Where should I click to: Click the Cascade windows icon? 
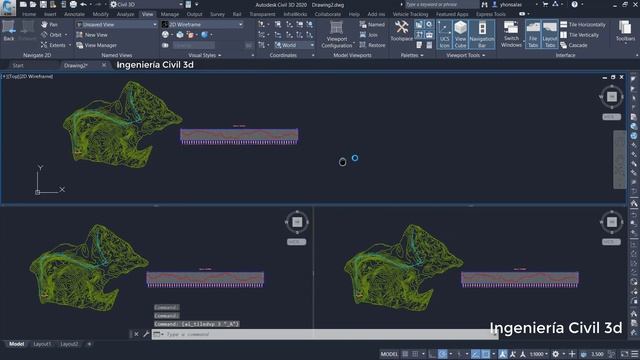(x=564, y=45)
